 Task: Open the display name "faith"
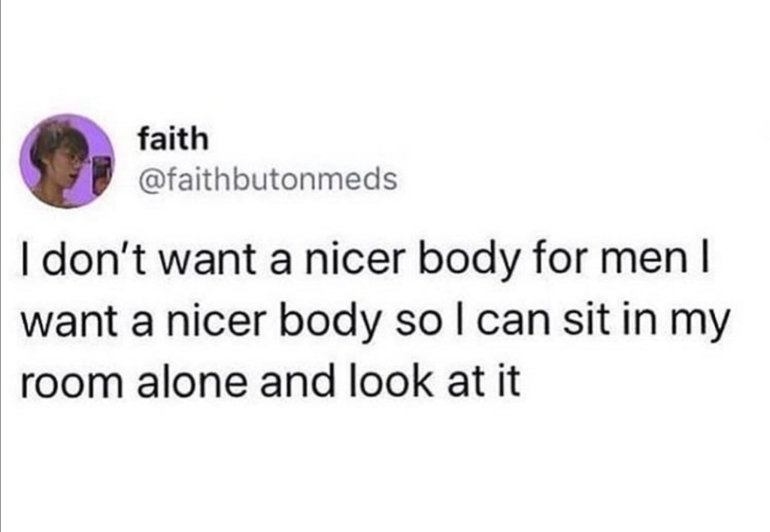pos(174,139)
